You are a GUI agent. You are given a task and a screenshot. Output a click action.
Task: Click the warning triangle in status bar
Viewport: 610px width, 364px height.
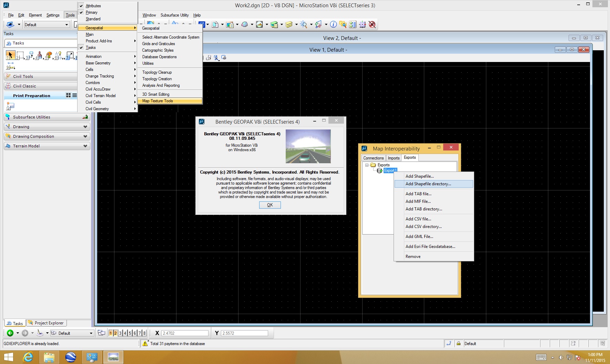pos(145,343)
